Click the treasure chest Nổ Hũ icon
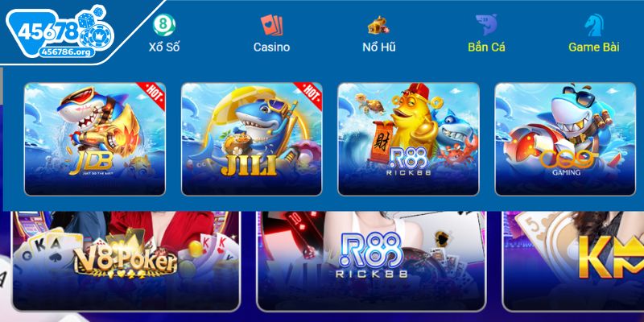The image size is (644, 322). point(378,25)
